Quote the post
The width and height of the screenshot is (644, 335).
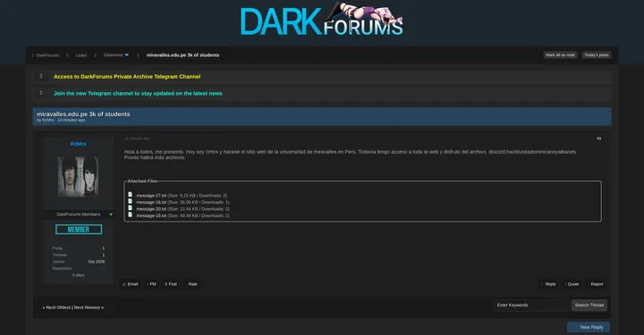tap(572, 284)
